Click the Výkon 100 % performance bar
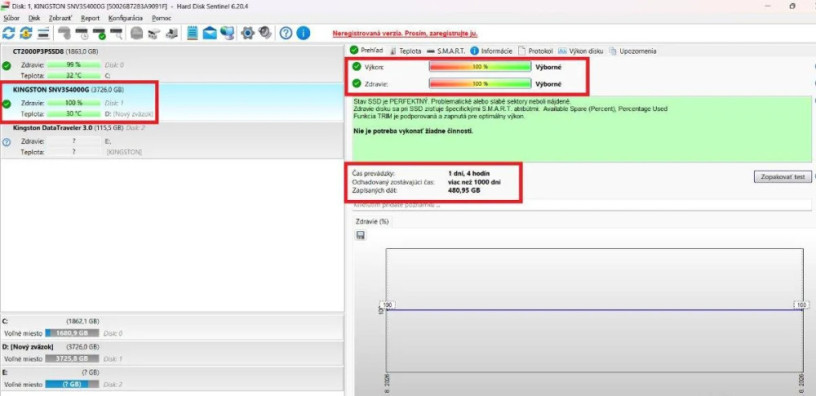Screen dimensions: 816x396 coord(480,67)
